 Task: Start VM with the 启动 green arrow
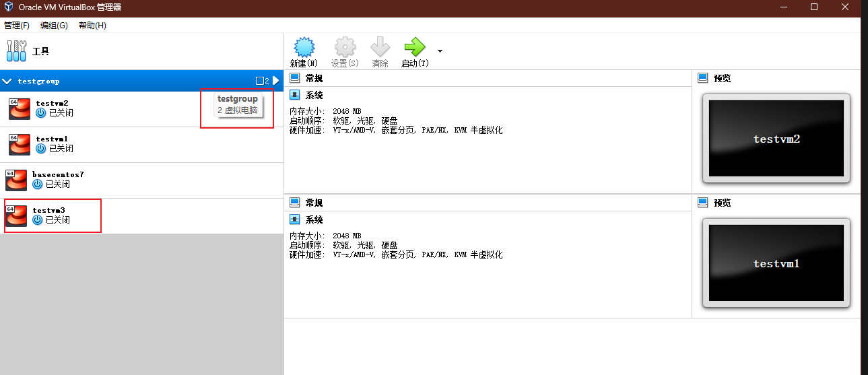(x=415, y=47)
